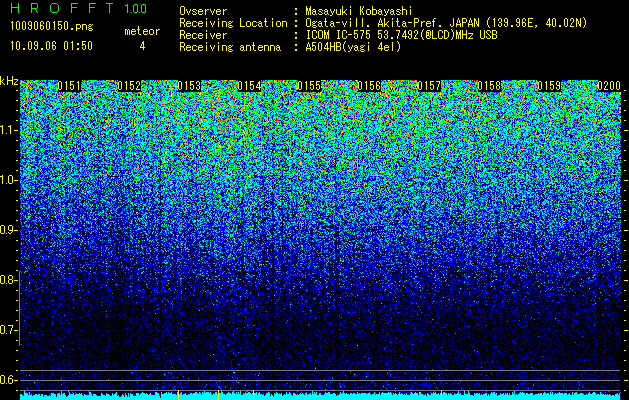Click the date stamp 10.09.06 01:50

tap(51, 46)
